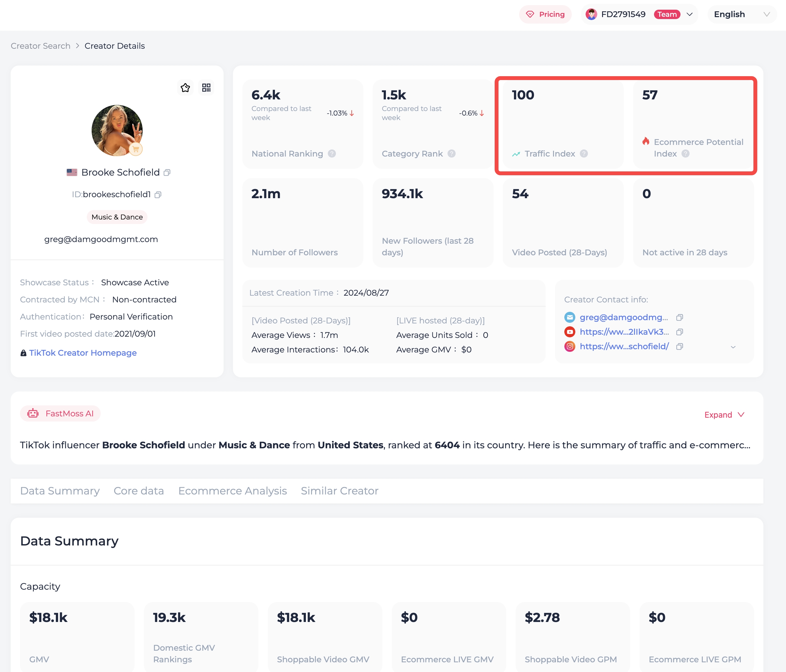Image resolution: width=786 pixels, height=672 pixels.
Task: Open the QR code icon
Action: click(x=207, y=88)
